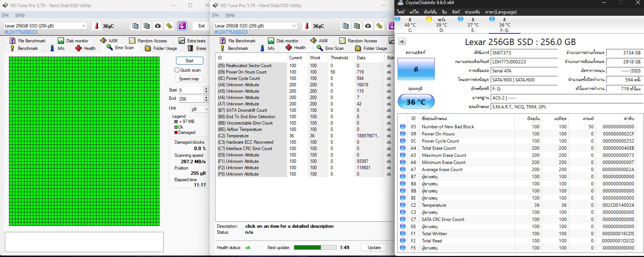Click the End value input field showing 256

click(191, 99)
